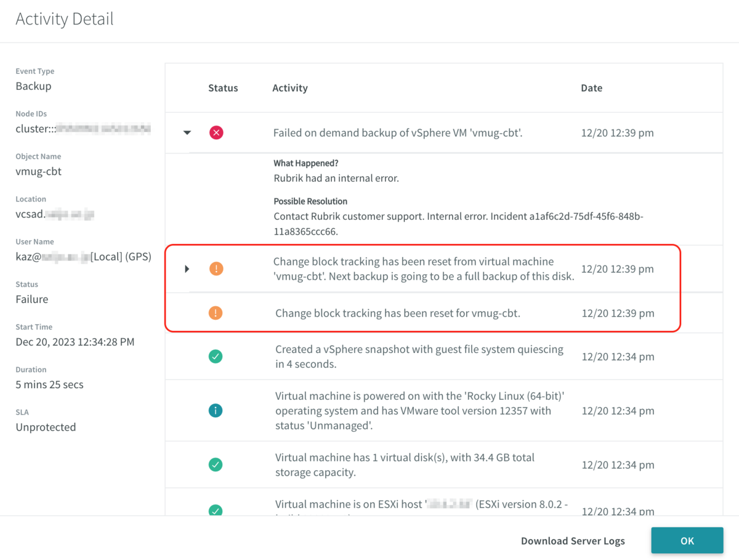This screenshot has width=739, height=560.
Task: Select 'Created a vSphere snapshot' activity row
Action: coord(419,357)
